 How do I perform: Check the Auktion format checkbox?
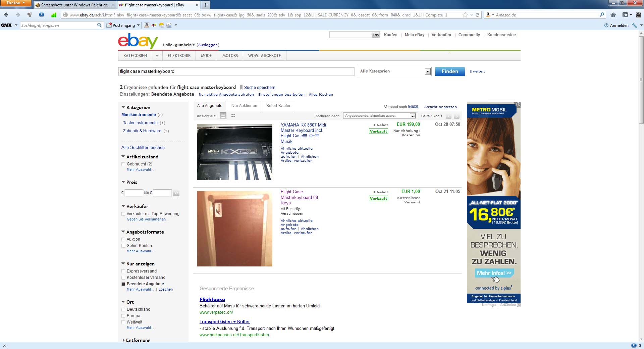123,239
